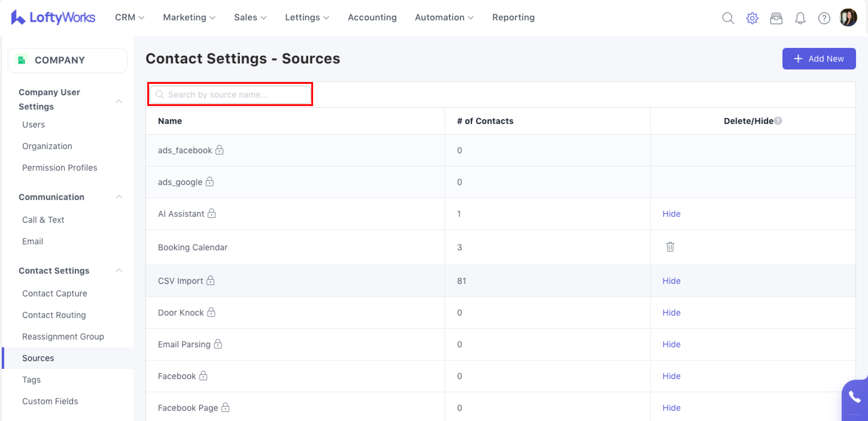Click the Delete/Hide info tooltip icon
Viewport: 868px width, 421px height.
click(778, 121)
